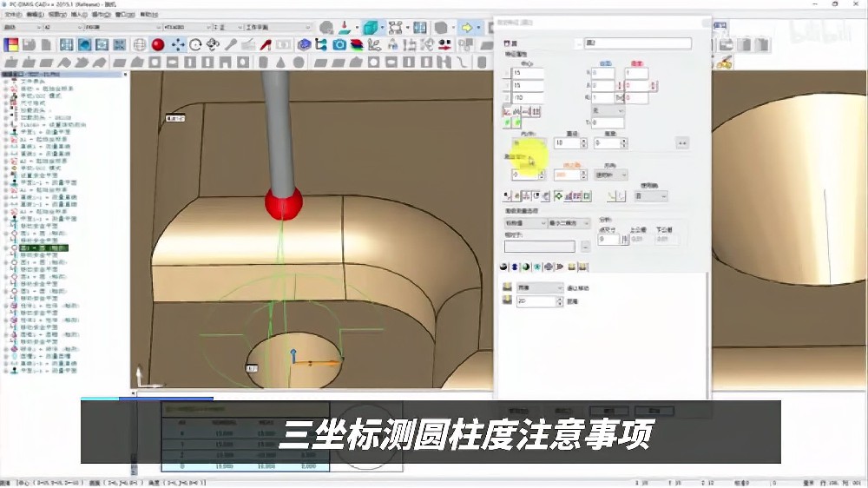This screenshot has width=868, height=488.
Task: Click the axis graph icon near the layers icon
Action: [375, 45]
